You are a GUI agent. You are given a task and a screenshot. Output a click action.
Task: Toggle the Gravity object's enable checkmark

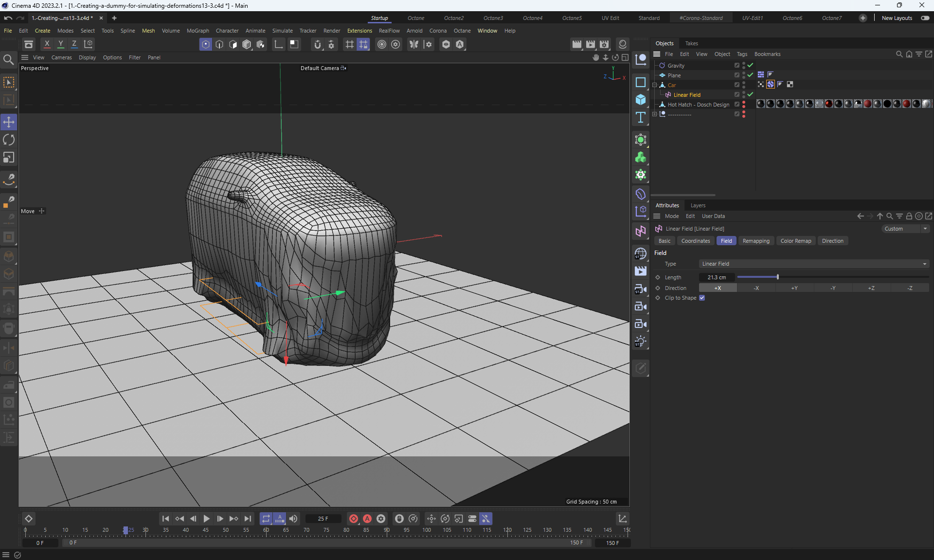coord(750,65)
